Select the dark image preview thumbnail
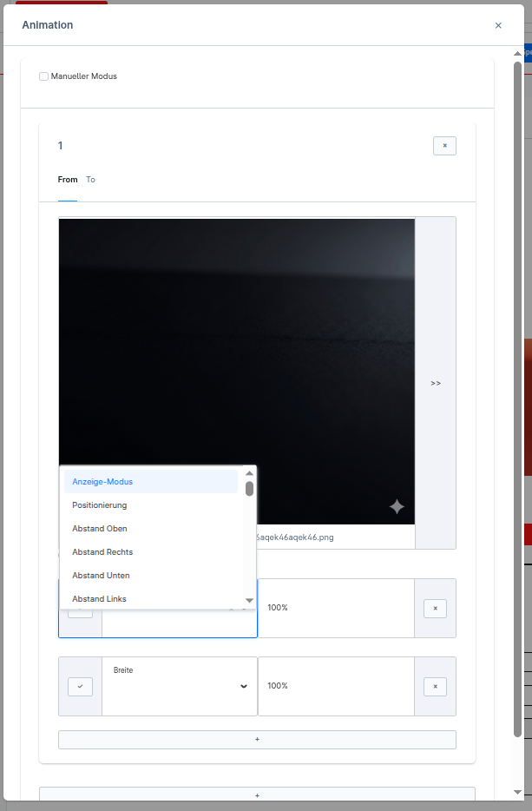 237,372
